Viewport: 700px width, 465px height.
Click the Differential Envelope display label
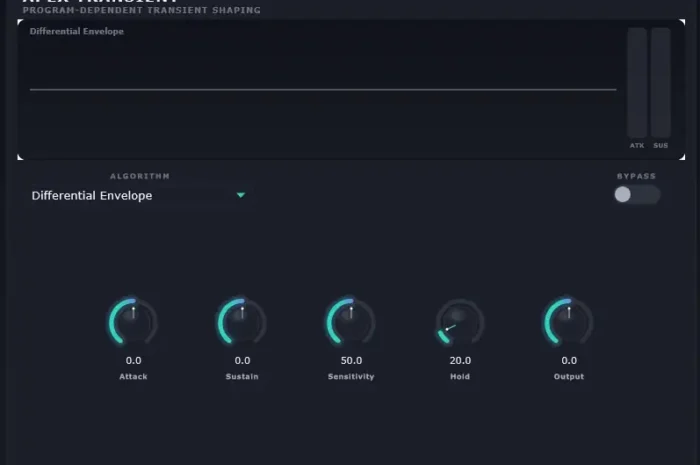coord(77,31)
